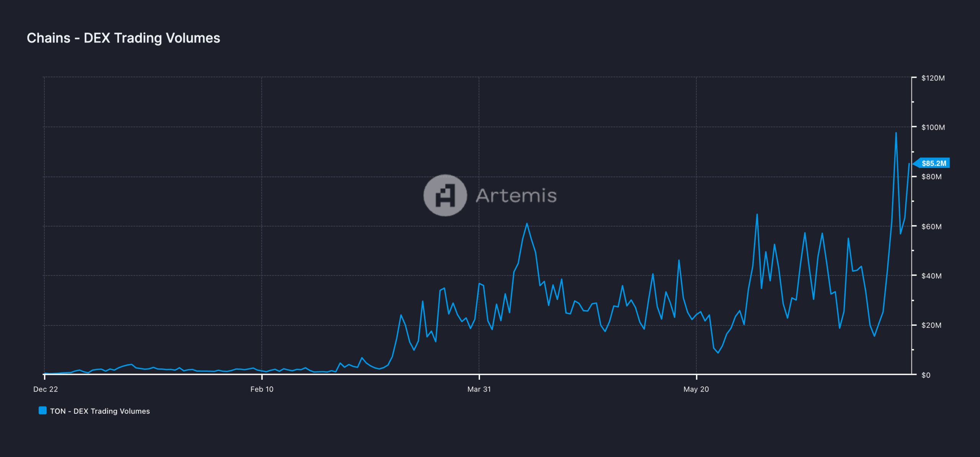Select the $85.2M current value tag
980x457 pixels.
(x=934, y=163)
